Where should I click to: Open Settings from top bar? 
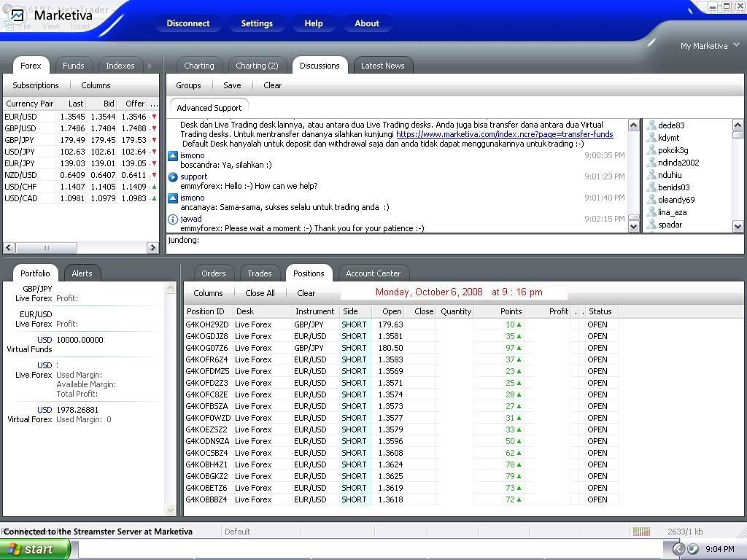coord(257,23)
